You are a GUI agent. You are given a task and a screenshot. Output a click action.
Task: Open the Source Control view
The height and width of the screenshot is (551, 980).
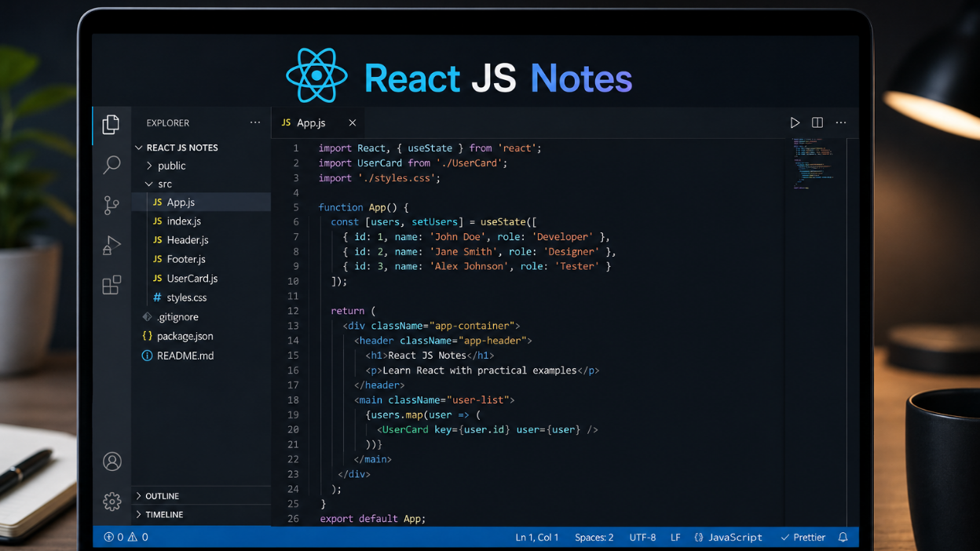click(112, 205)
